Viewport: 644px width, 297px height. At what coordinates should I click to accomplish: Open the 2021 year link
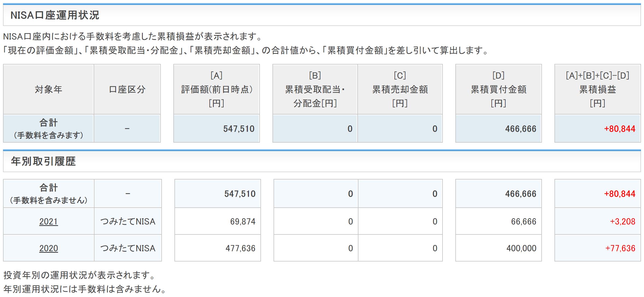49,221
